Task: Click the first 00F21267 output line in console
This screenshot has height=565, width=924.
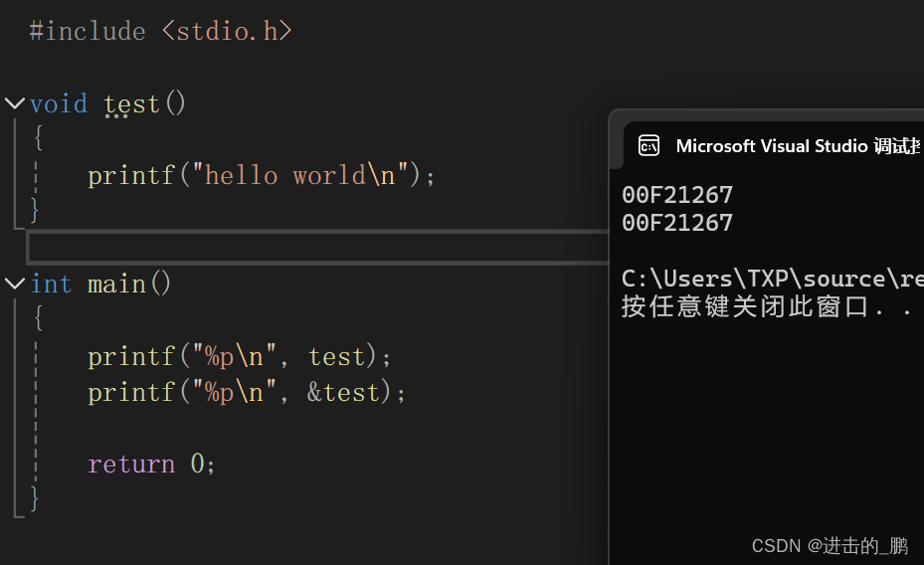Action: tap(677, 195)
